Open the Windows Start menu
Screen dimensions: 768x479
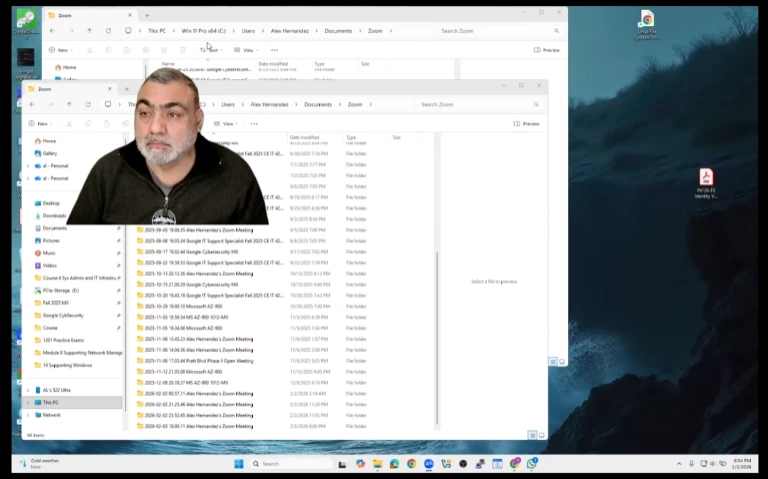pos(239,464)
